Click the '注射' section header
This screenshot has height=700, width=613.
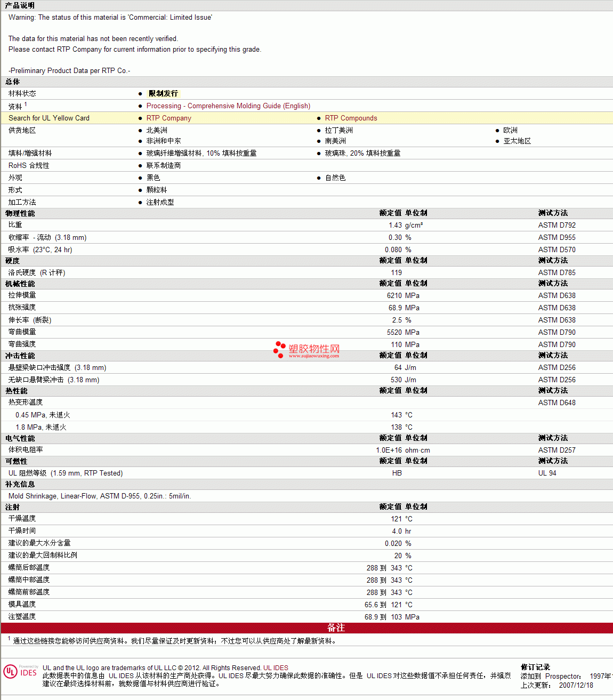(12, 507)
